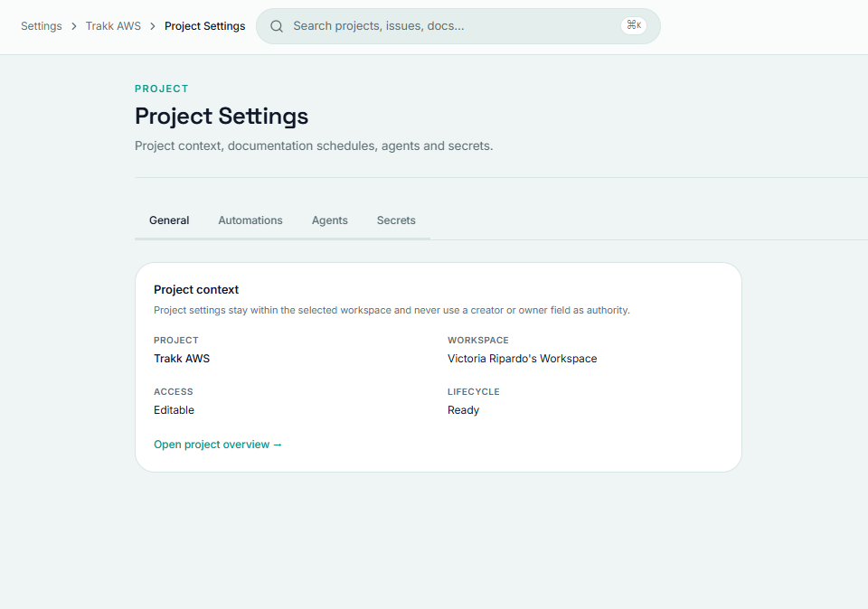Select the General tab
The height and width of the screenshot is (609, 868).
(169, 220)
